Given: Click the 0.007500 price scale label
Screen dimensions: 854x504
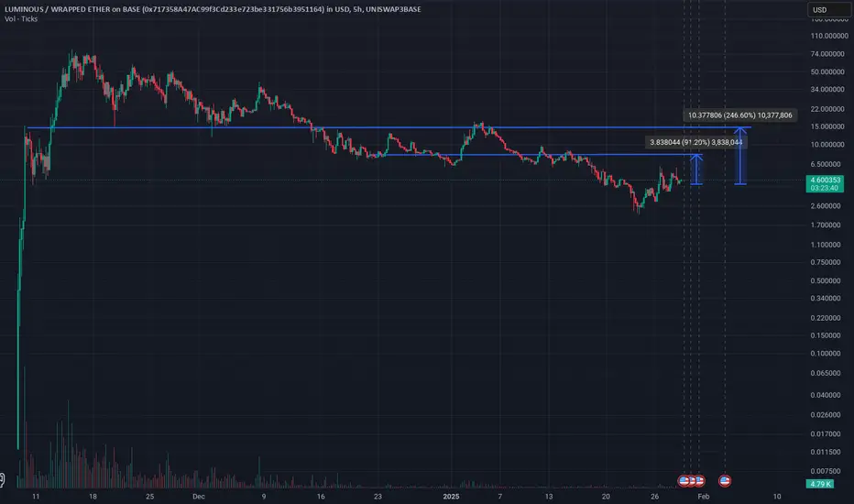Looking at the screenshot, I should pos(827,471).
